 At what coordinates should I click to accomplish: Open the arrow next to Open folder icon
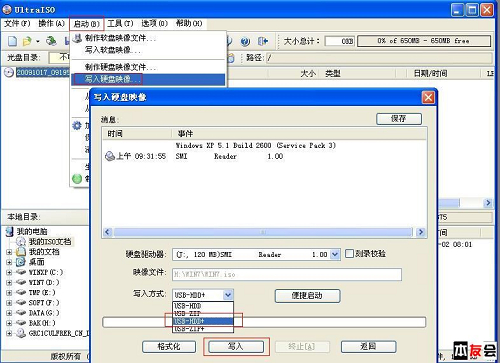pos(38,42)
